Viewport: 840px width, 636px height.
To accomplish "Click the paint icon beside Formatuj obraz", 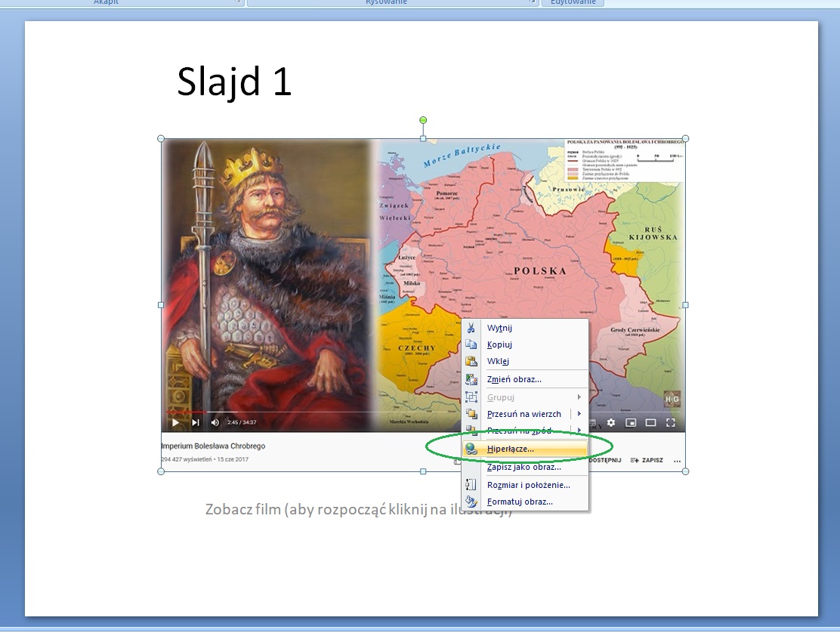I will pos(471,502).
